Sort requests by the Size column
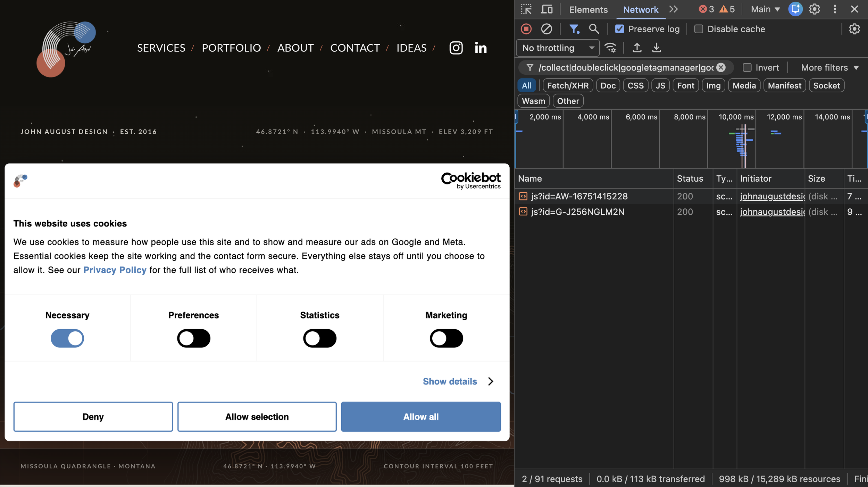The image size is (868, 487). tap(824, 179)
